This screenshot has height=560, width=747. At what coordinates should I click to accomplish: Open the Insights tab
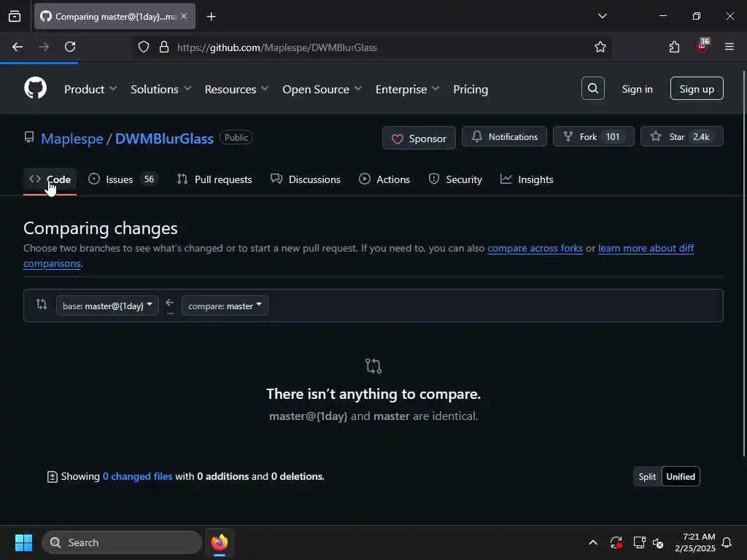tap(527, 179)
